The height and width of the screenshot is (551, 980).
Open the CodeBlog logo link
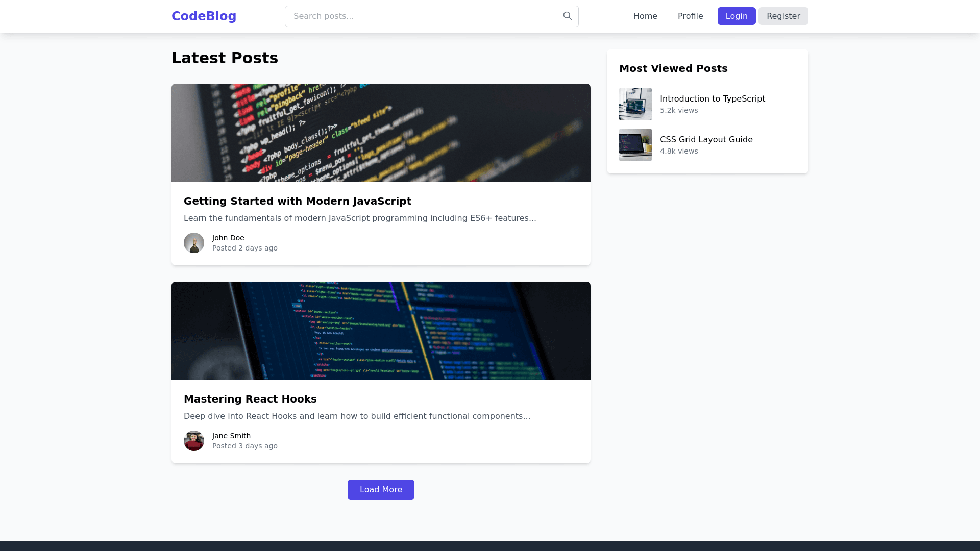(x=204, y=16)
